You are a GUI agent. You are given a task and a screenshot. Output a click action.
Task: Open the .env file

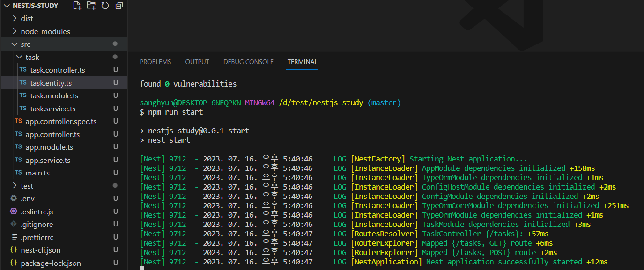click(x=28, y=199)
